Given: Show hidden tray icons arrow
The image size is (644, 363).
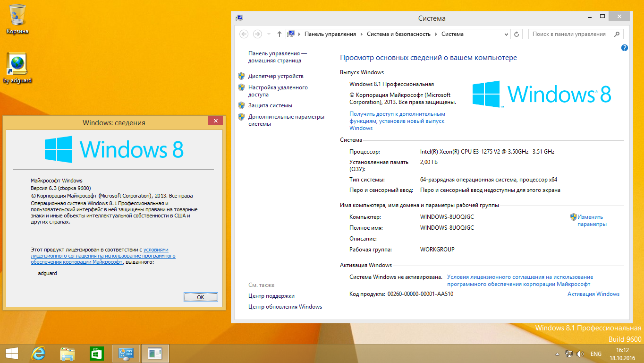Looking at the screenshot, I should click(x=558, y=354).
